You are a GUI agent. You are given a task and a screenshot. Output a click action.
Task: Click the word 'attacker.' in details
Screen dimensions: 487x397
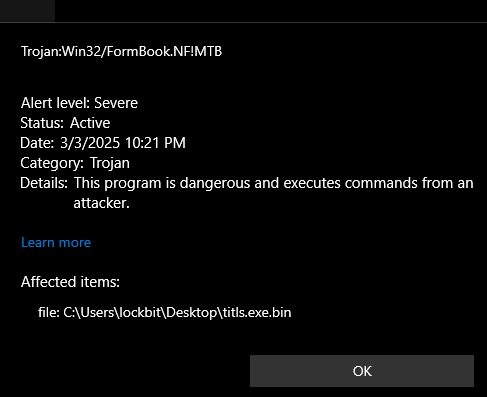101,203
